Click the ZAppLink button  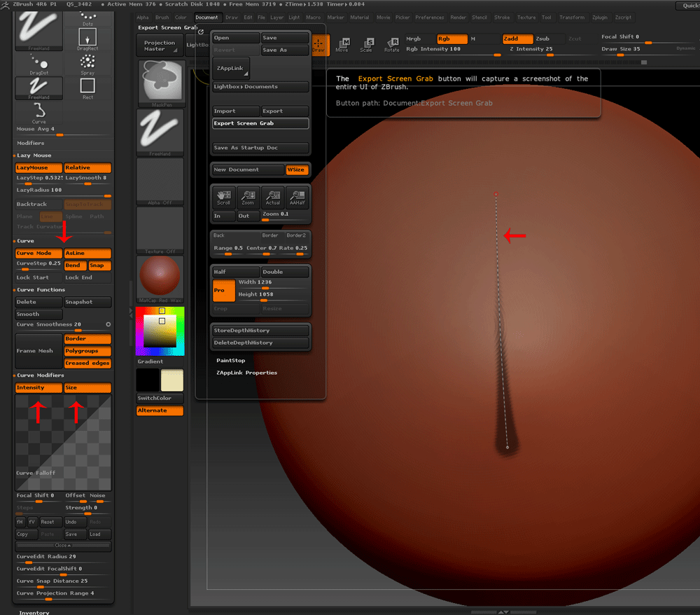click(x=230, y=69)
